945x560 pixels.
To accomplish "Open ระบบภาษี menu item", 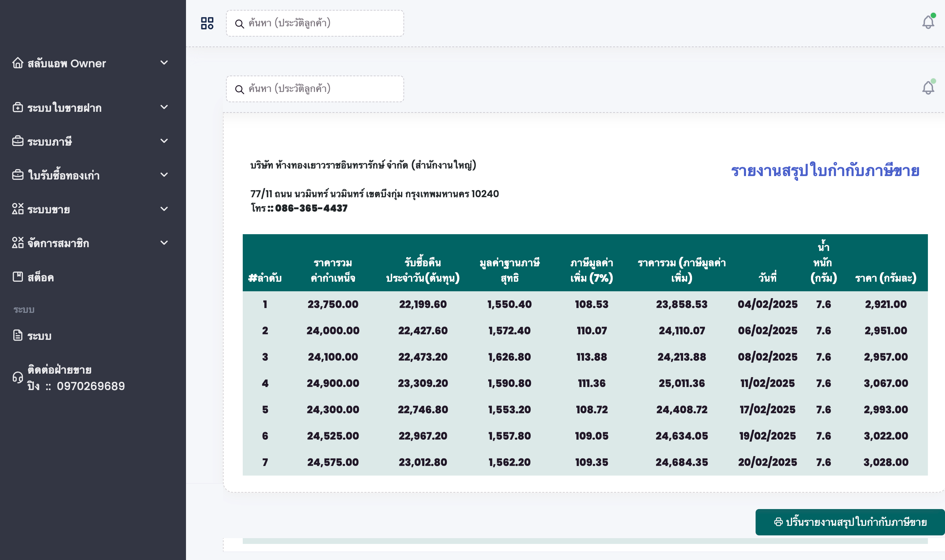I will [x=50, y=142].
